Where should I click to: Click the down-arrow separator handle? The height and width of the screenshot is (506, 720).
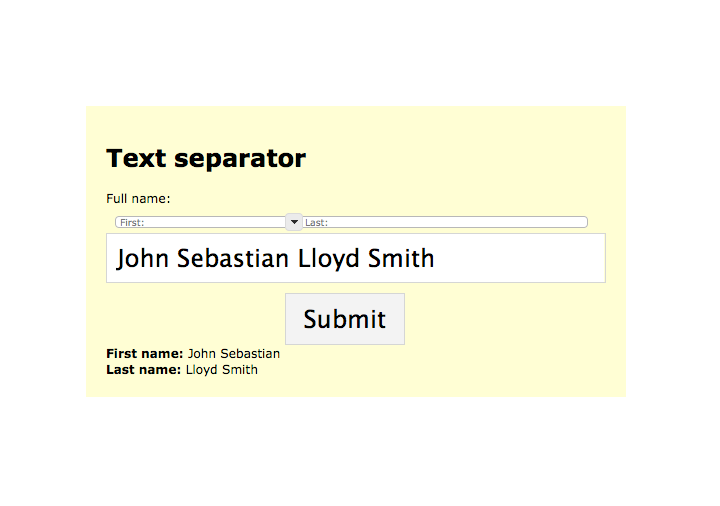(294, 222)
